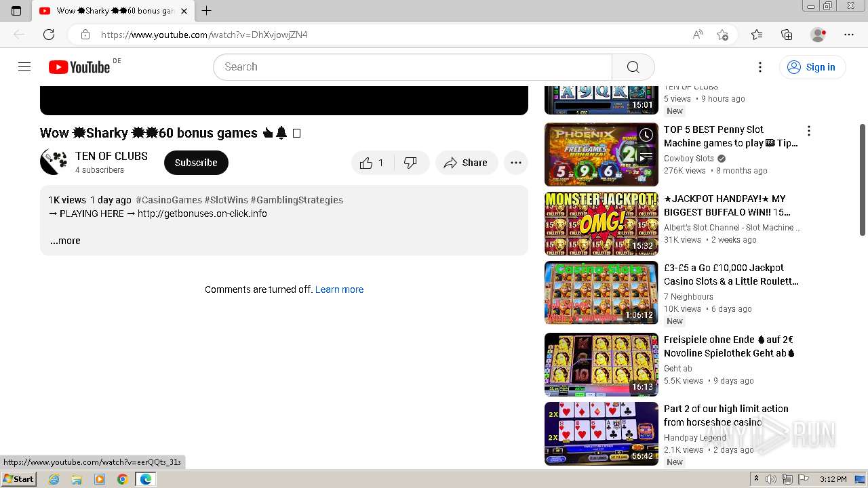Viewport: 868px width, 488px height.
Task: Open 15:01 slot video thumbnail at top
Action: [x=601, y=100]
